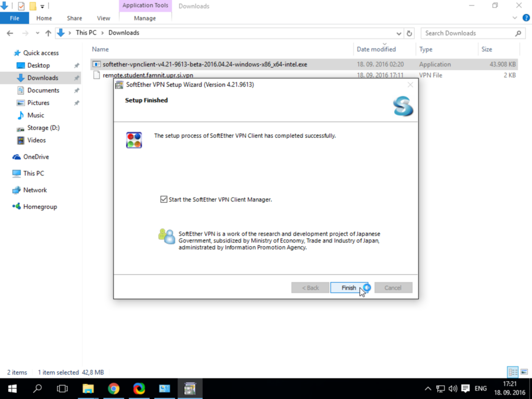Switch to the Home ribbon tab
532x399 pixels.
[x=44, y=18]
